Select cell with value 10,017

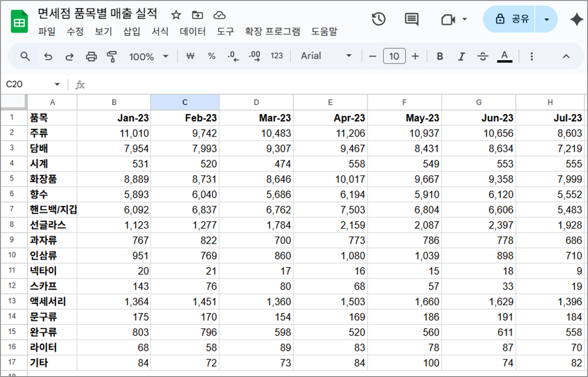point(330,179)
